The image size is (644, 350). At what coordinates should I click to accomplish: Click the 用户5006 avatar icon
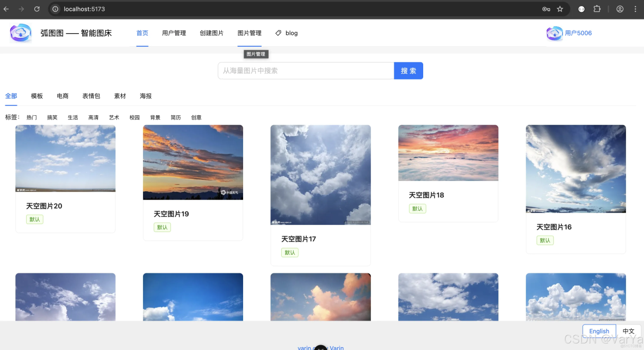[554, 33]
